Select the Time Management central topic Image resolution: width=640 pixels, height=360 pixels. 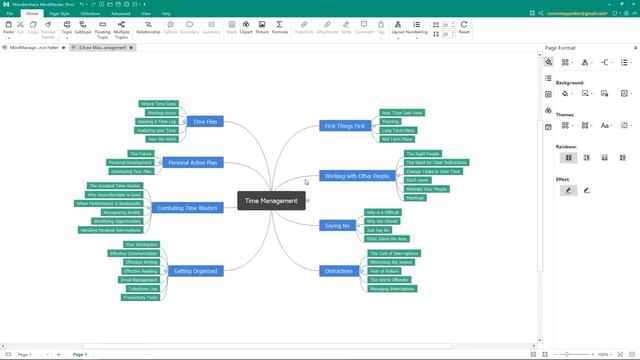(x=271, y=201)
